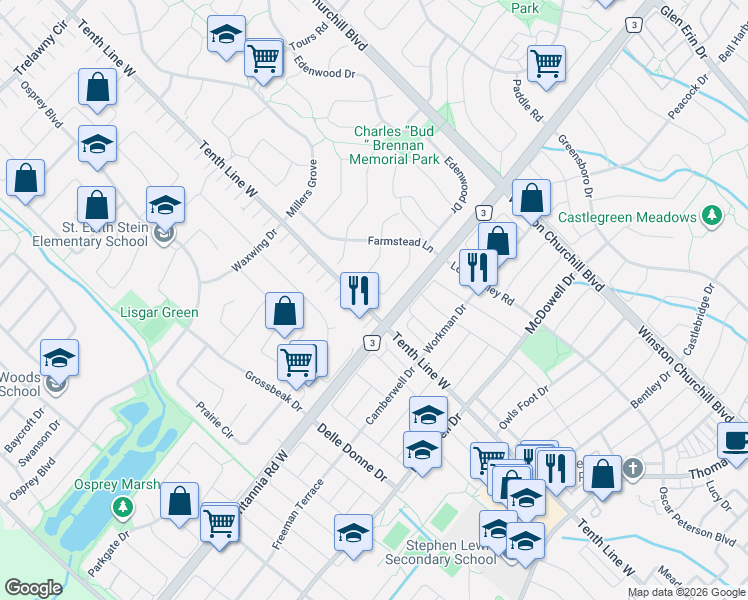This screenshot has height=600, width=748.
Task: Click the Castlegreen Meadows text label
Action: pyautogui.click(x=627, y=217)
